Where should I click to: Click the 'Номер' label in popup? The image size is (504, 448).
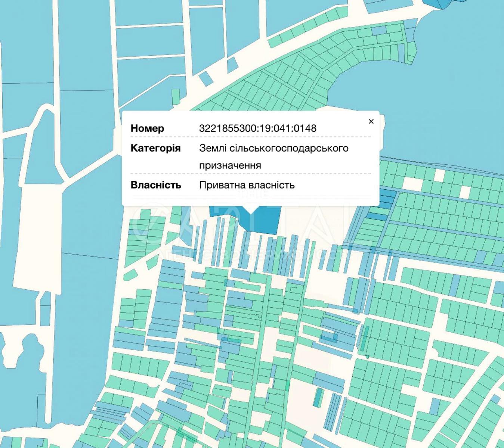(x=147, y=128)
